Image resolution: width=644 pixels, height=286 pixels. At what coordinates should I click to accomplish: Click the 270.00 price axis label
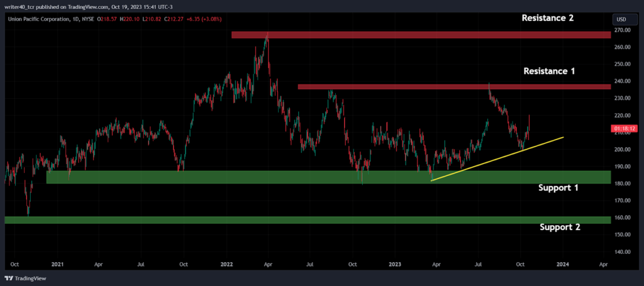point(623,30)
